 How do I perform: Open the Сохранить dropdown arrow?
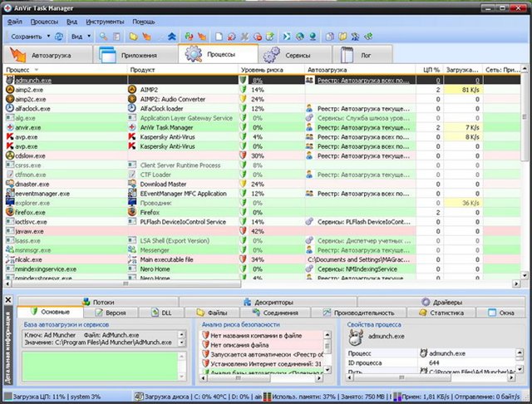tap(48, 37)
